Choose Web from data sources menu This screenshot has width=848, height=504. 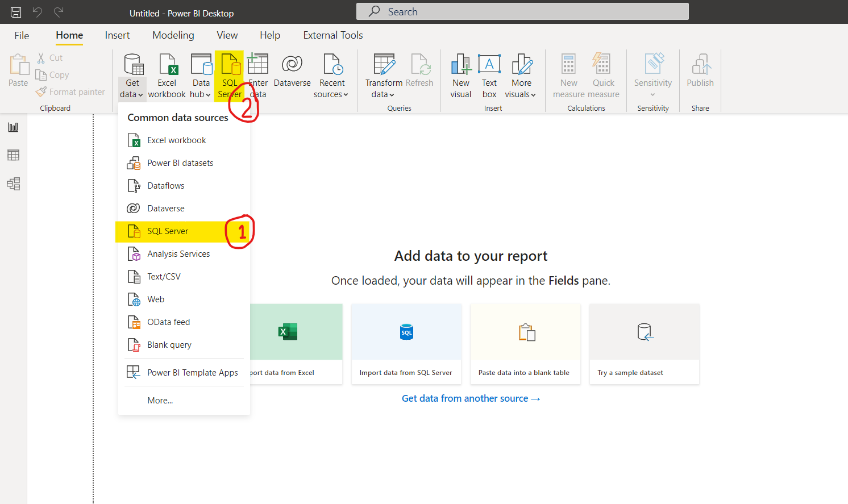coord(184,299)
